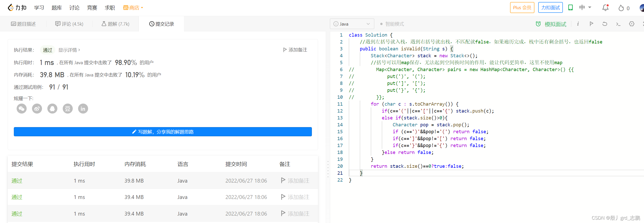Share result to LinkedIn
This screenshot has height=223, width=644.
pyautogui.click(x=83, y=109)
